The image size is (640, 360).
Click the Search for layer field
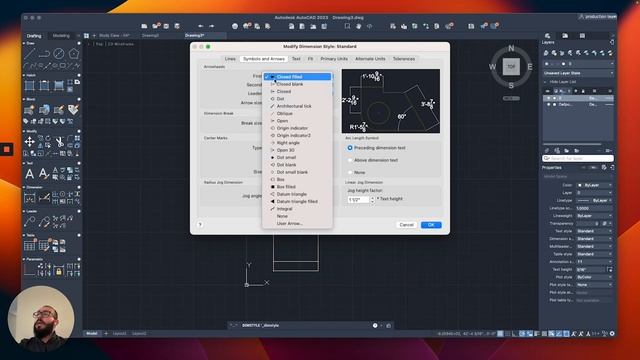pos(578,158)
